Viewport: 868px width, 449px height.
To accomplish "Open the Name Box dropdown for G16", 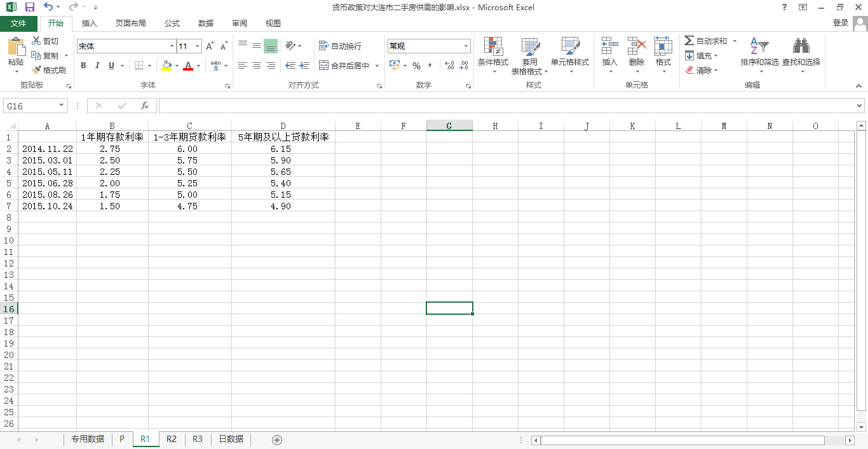I will (62, 106).
